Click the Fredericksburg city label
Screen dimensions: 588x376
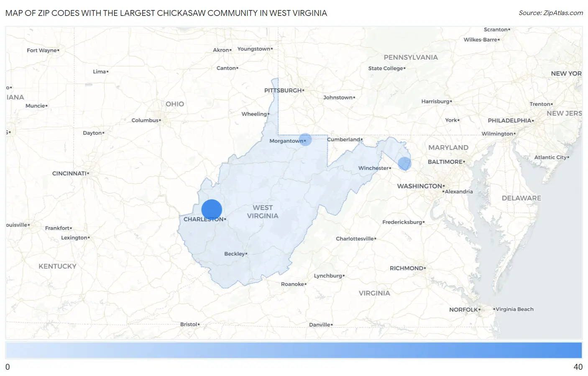[x=402, y=222]
